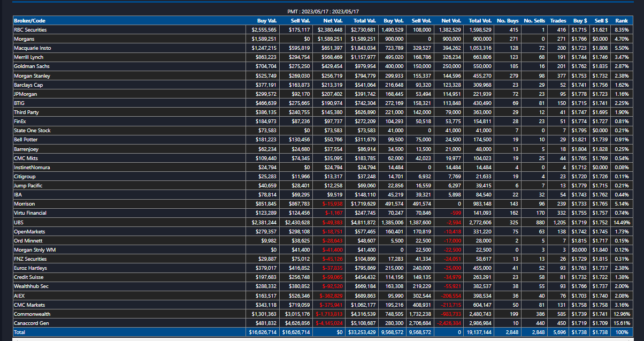644x341 pixels.
Task: Select the IBA broker name
Action: tap(18, 195)
